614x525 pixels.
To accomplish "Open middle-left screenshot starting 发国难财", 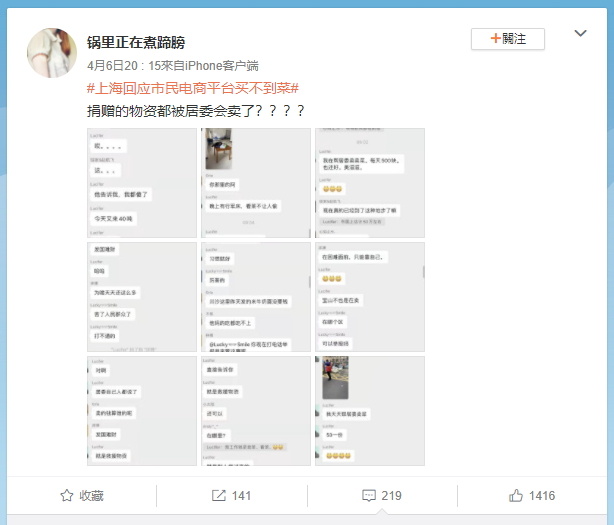I will (142, 297).
